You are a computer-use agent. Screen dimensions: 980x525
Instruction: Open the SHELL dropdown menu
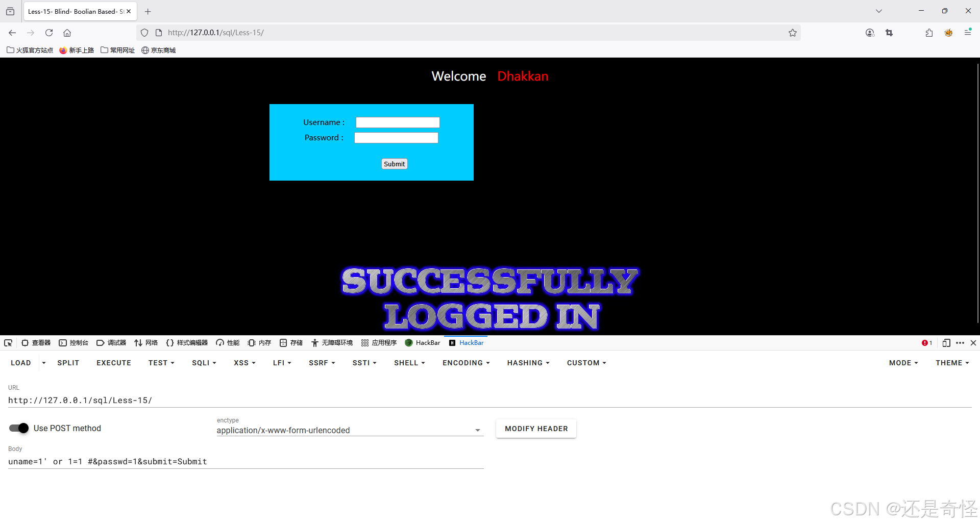(x=409, y=363)
